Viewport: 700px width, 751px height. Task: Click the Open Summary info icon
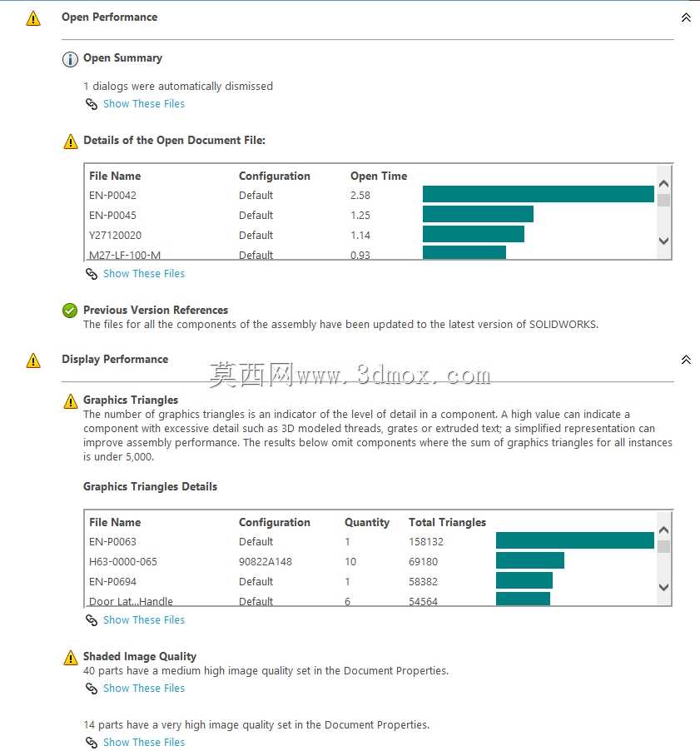[70, 59]
